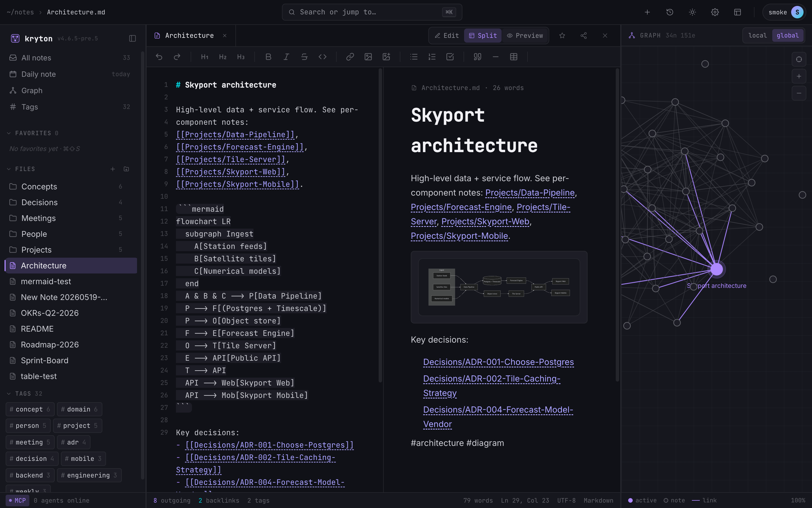Apply Heading 2 formatting
812x508 pixels.
tap(223, 57)
